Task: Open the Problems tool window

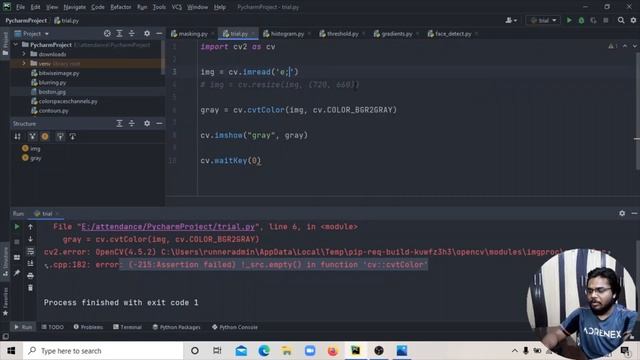Action: point(88,327)
